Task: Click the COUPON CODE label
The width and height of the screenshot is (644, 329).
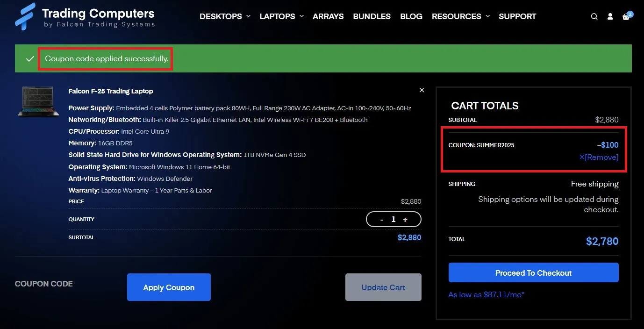Action: click(x=44, y=284)
